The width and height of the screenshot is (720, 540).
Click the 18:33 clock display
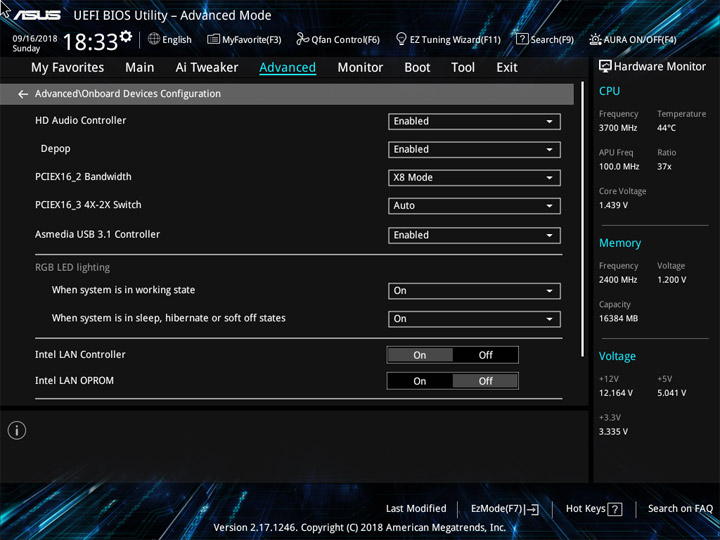point(90,42)
